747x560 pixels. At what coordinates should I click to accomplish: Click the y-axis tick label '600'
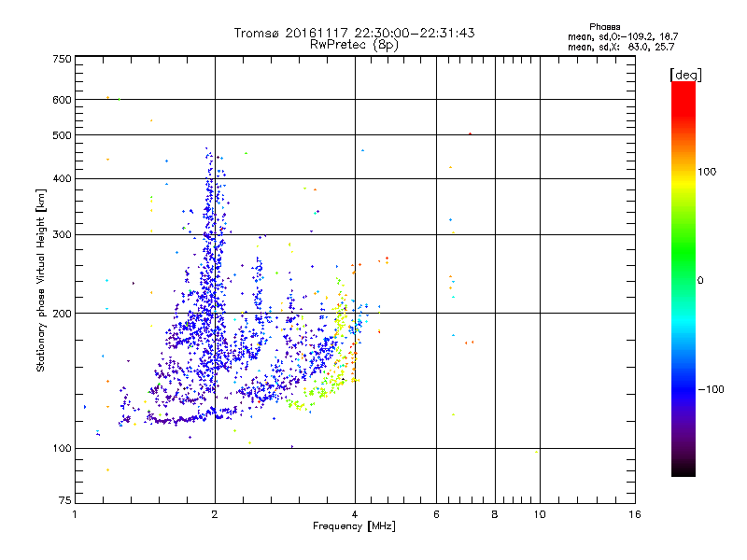(x=62, y=100)
